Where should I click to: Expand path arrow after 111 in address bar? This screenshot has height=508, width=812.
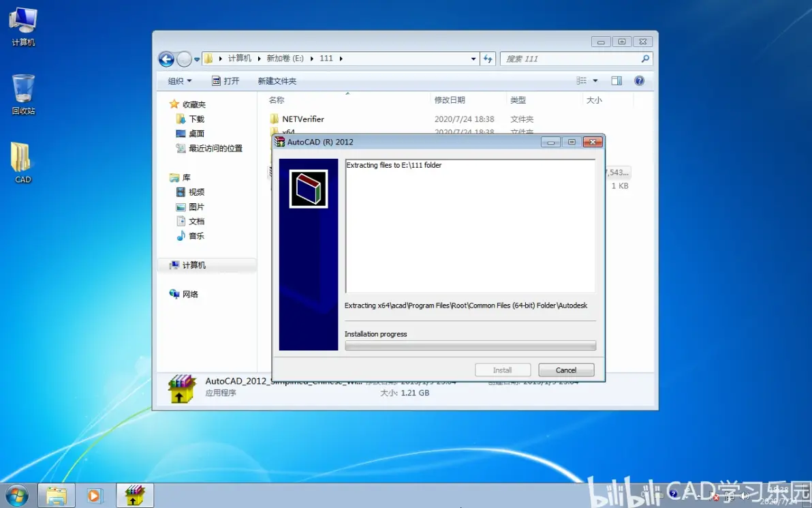(341, 59)
